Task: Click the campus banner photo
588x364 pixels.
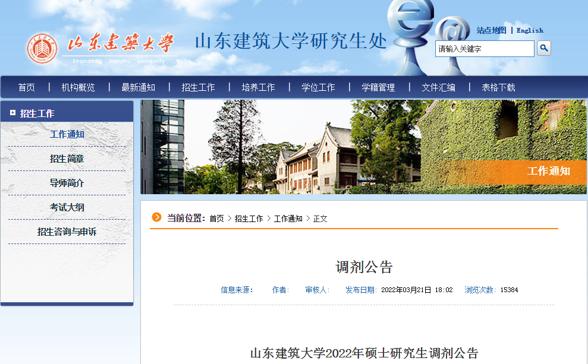Action: click(363, 147)
